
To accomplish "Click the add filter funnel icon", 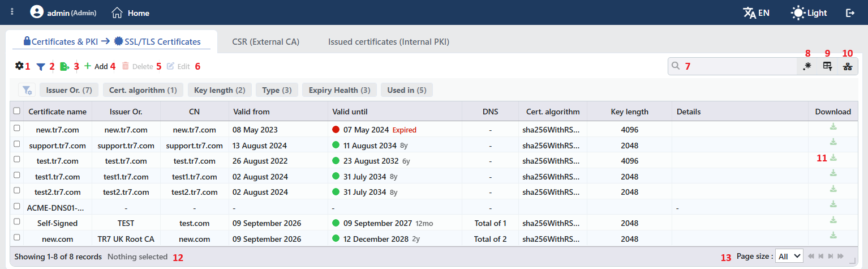I will pyautogui.click(x=27, y=90).
